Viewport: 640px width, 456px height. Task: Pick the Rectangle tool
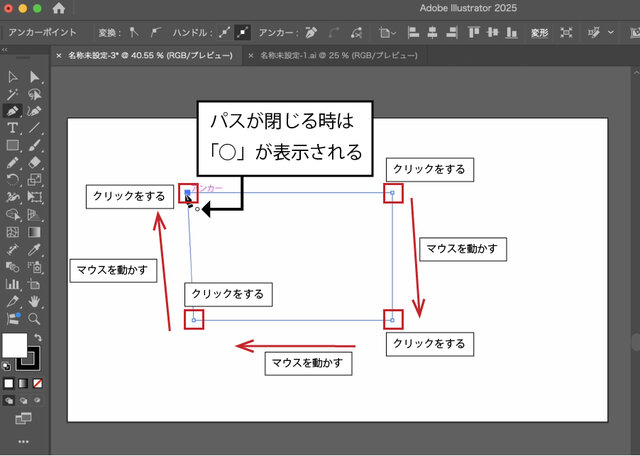point(13,145)
